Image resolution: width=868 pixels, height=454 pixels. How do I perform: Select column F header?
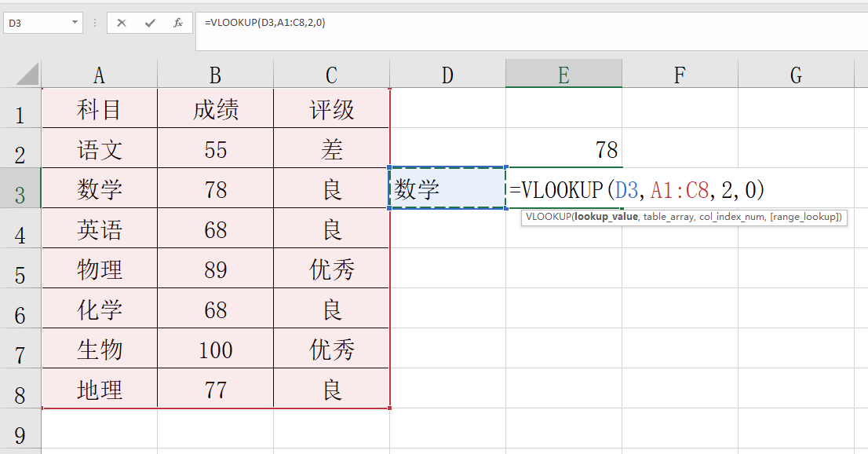click(680, 75)
